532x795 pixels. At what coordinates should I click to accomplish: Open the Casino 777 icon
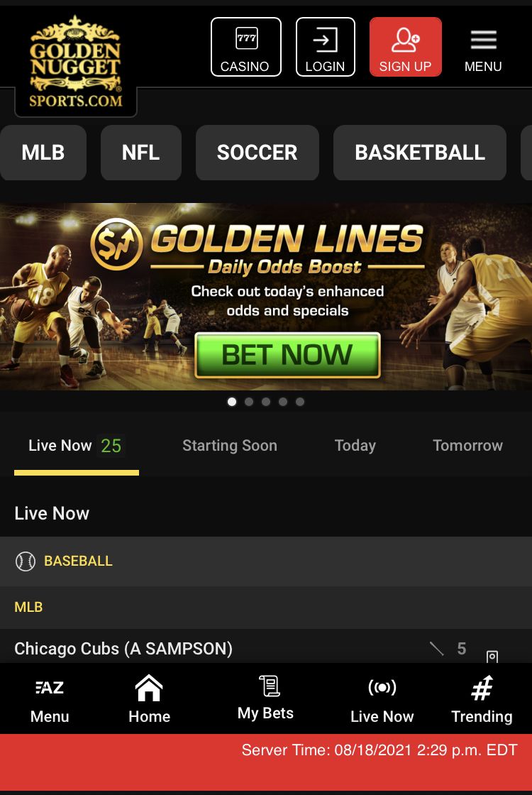coord(246,39)
